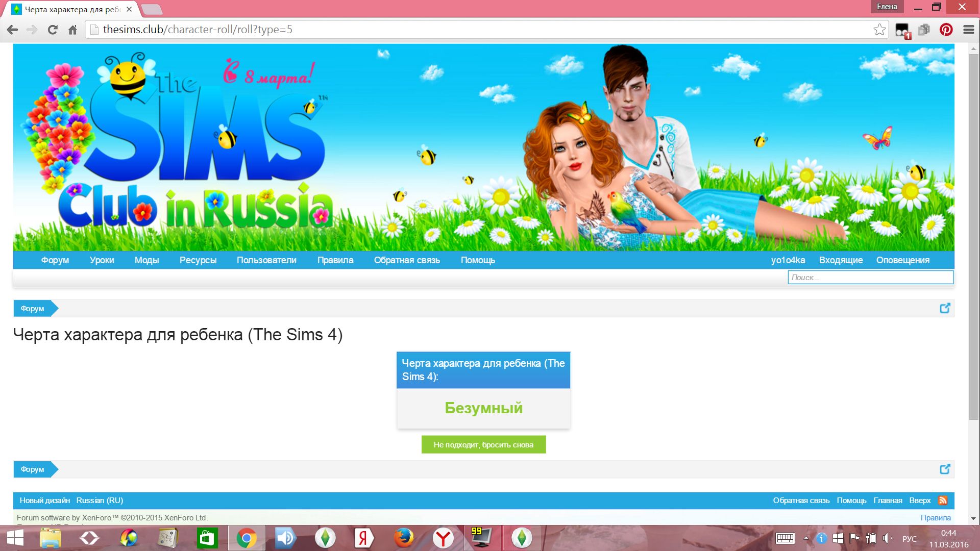Viewport: 980px width, 551px height.
Task: Open the Пользователи navigation tab
Action: (x=266, y=260)
